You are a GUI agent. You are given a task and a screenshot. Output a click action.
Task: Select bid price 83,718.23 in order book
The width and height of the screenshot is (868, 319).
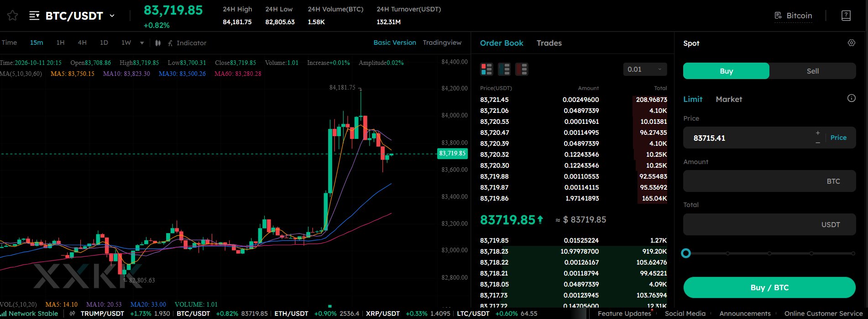pos(494,251)
